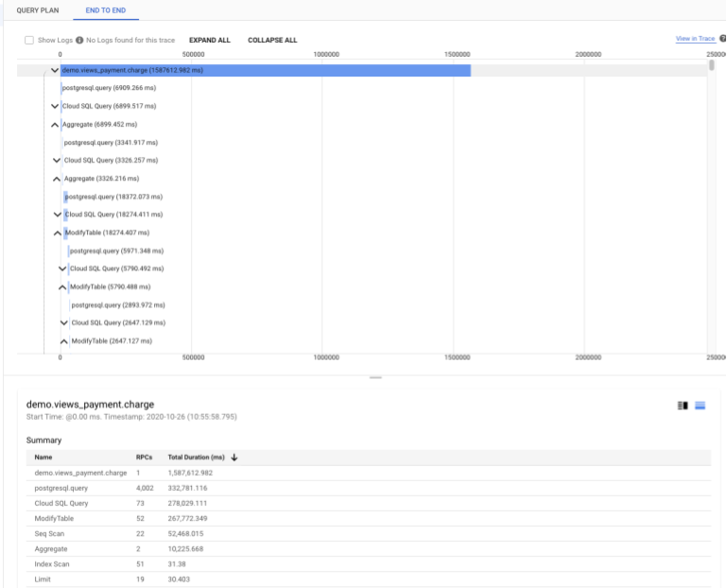The width and height of the screenshot is (727, 588).
Task: Click EXPAND ALL button
Action: pyautogui.click(x=210, y=40)
